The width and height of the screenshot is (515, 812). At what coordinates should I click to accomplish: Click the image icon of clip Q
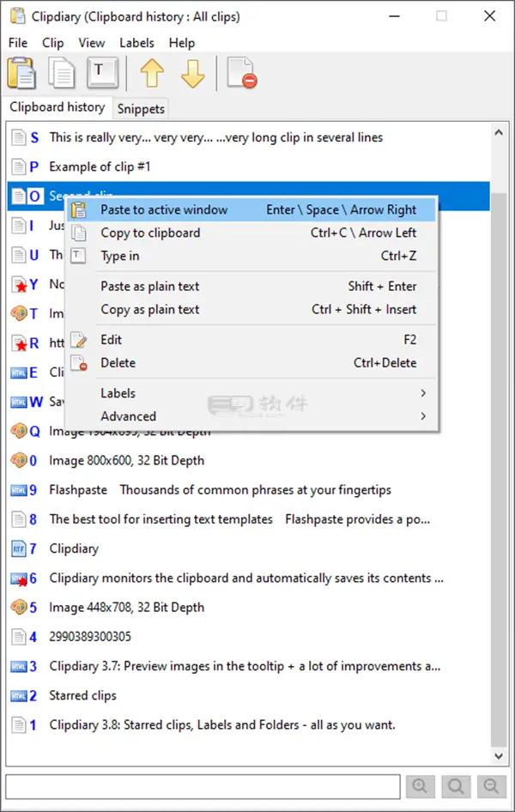19,431
